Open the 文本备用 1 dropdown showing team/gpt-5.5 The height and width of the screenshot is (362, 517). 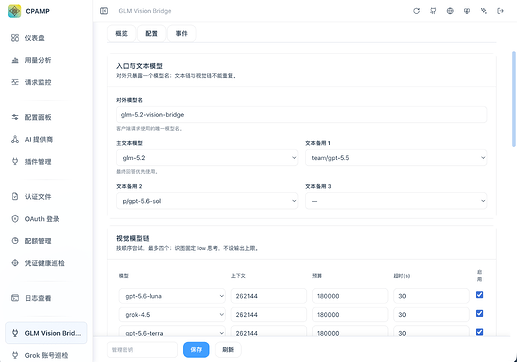point(396,158)
